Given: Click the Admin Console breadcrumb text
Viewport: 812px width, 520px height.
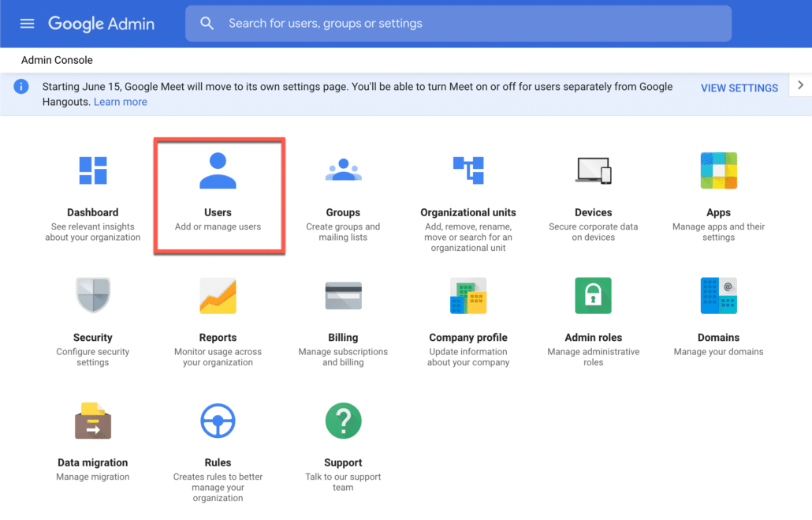Looking at the screenshot, I should click(x=57, y=60).
